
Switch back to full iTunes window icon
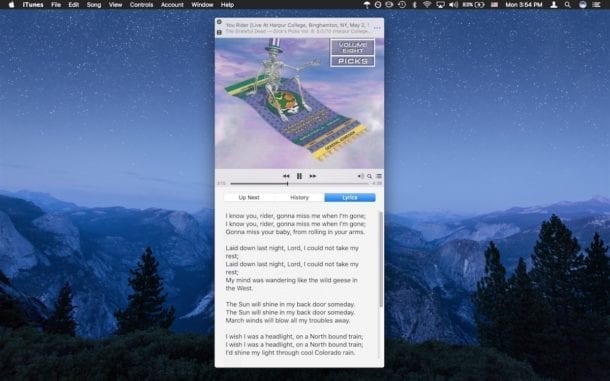[x=219, y=32]
